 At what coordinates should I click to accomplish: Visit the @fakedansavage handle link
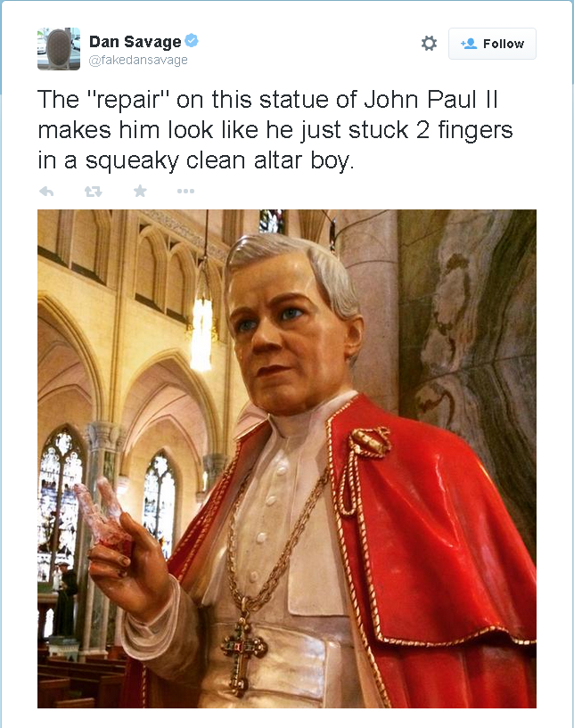138,60
